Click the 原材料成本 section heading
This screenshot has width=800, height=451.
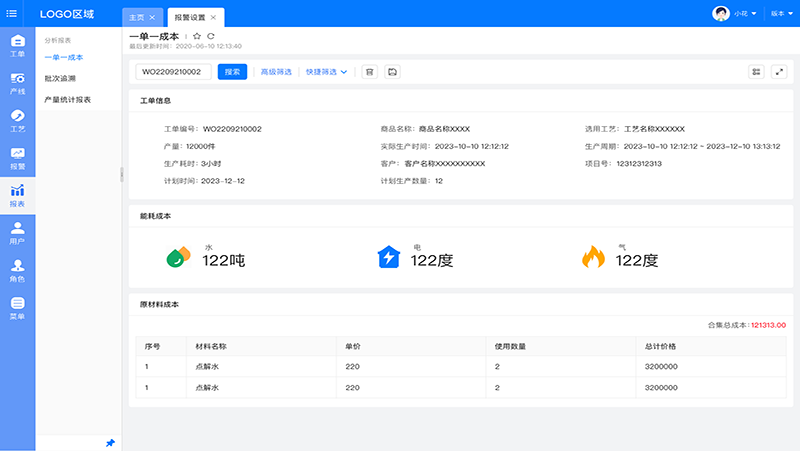159,304
